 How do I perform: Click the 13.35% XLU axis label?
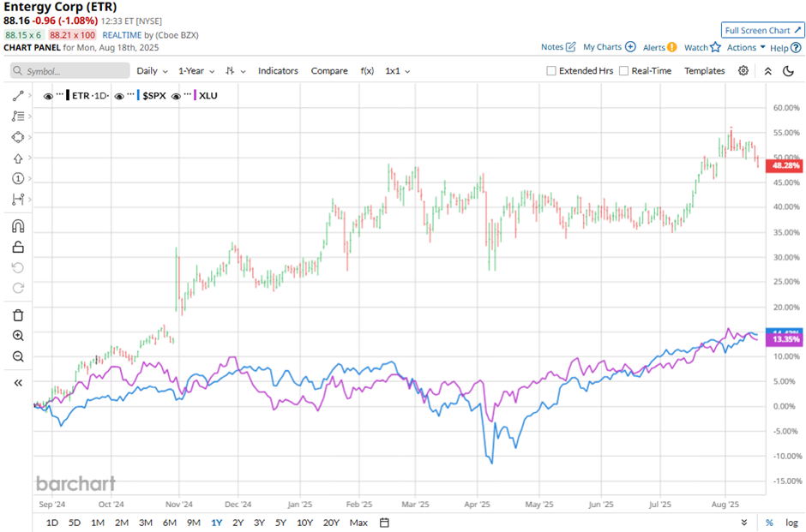[785, 339]
